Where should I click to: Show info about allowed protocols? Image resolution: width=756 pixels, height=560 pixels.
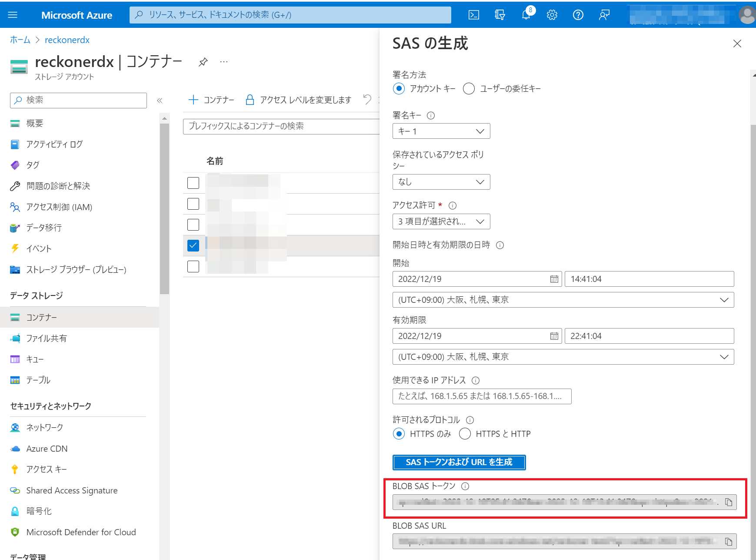pyautogui.click(x=470, y=420)
